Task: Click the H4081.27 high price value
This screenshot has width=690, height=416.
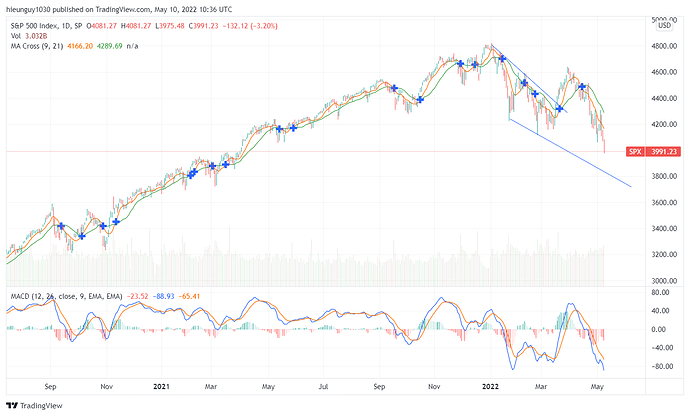Action: click(136, 26)
